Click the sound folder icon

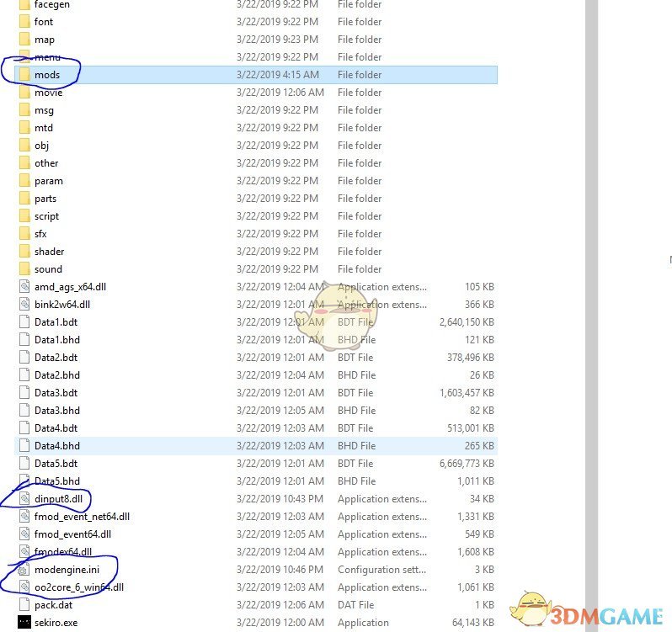pyautogui.click(x=24, y=269)
